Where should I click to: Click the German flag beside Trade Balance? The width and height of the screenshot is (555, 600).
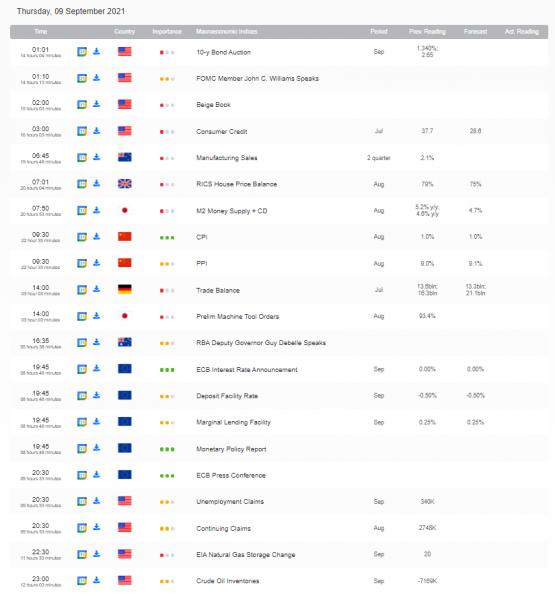tap(125, 290)
